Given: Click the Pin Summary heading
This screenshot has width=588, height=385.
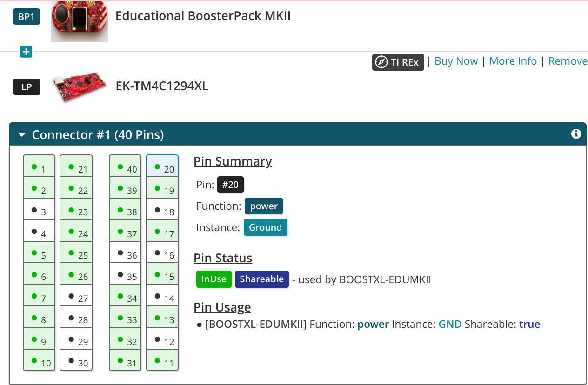Looking at the screenshot, I should (x=233, y=161).
